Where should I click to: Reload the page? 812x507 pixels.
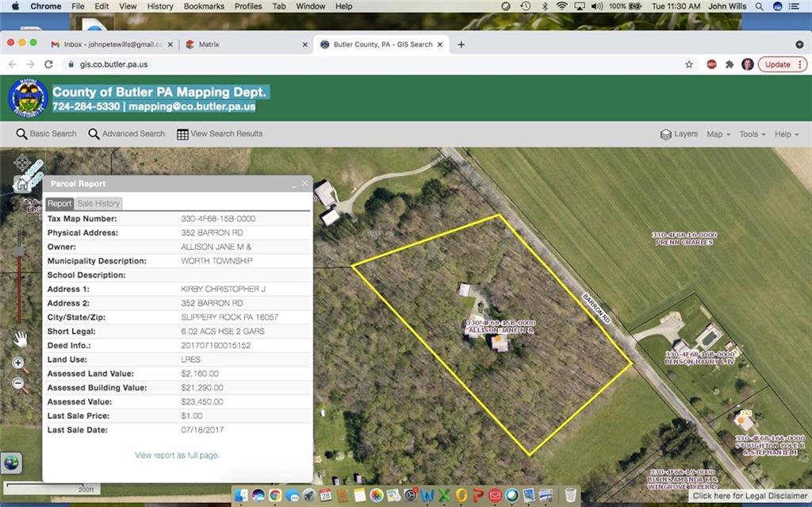pos(48,64)
